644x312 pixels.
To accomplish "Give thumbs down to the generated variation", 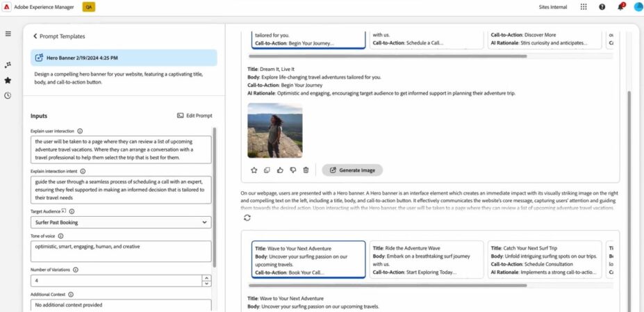I will pyautogui.click(x=292, y=170).
